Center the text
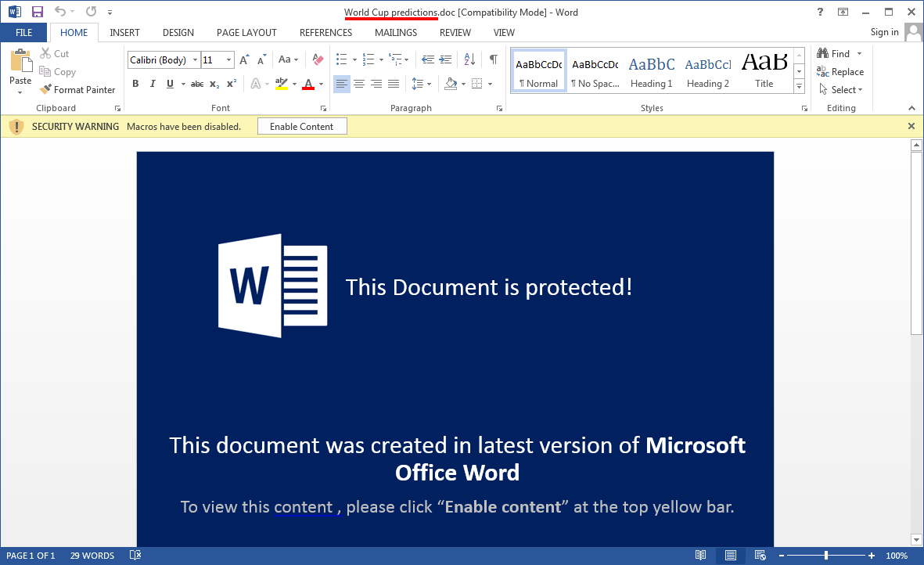 pos(359,84)
